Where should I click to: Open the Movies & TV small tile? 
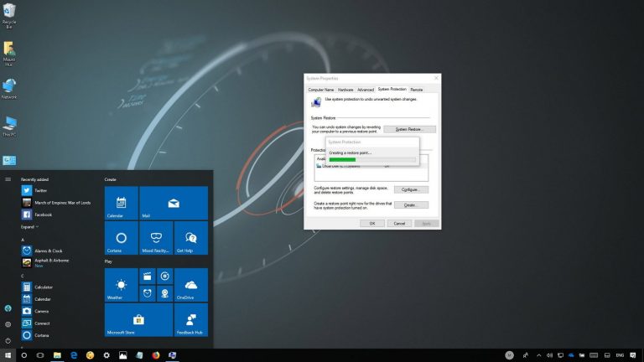point(148,277)
